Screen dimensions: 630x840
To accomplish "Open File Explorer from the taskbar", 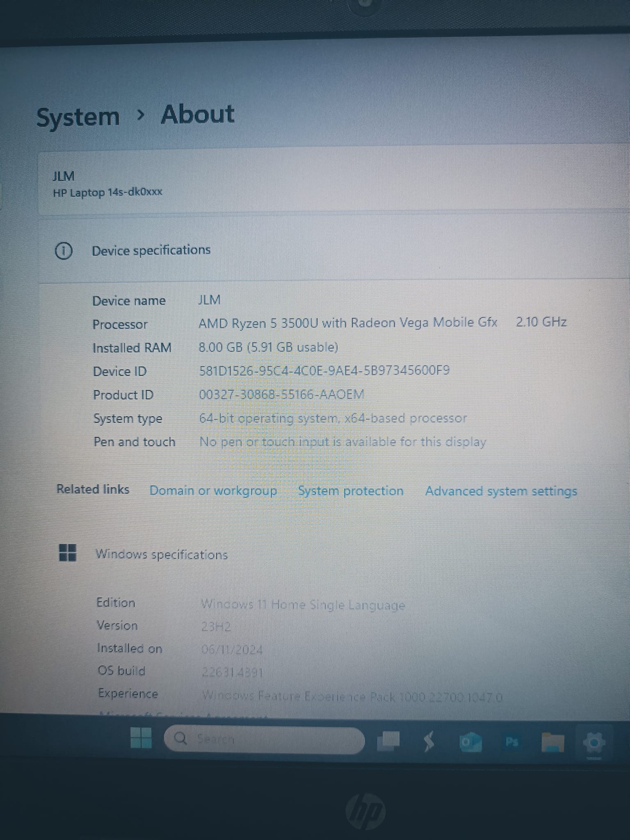I will pos(552,742).
